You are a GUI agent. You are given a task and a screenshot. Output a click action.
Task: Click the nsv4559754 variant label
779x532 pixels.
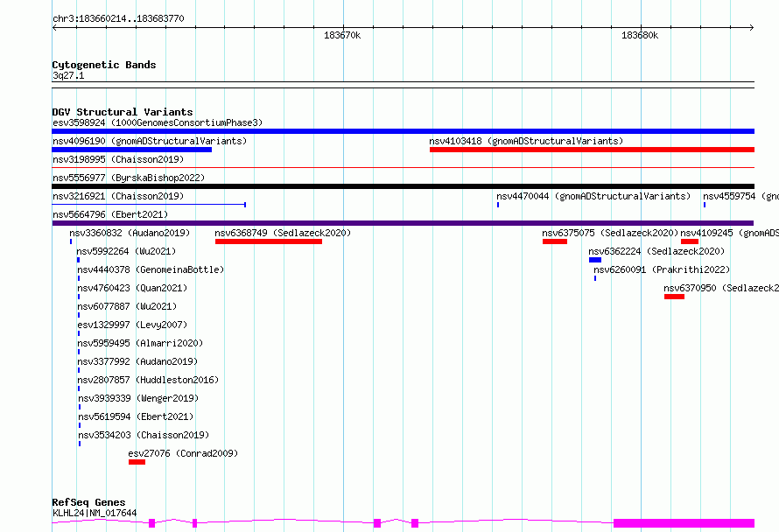(740, 196)
